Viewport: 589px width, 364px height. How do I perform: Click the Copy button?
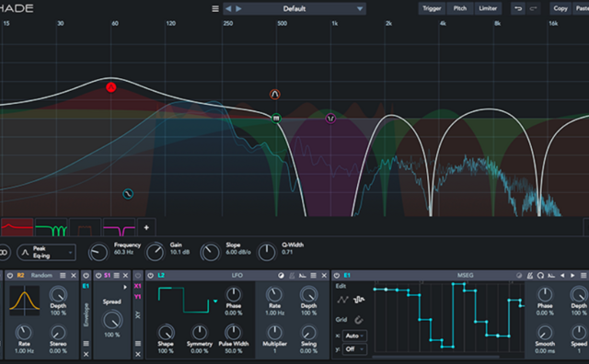[560, 8]
